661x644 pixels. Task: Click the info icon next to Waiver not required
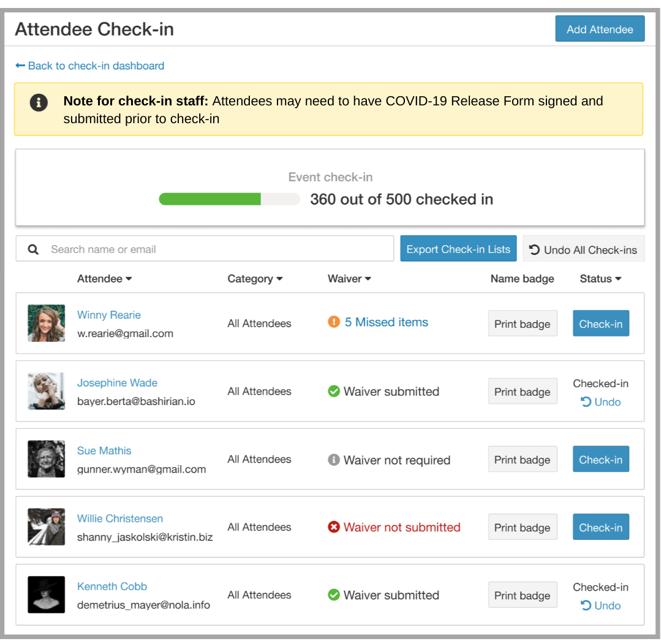pyautogui.click(x=334, y=460)
